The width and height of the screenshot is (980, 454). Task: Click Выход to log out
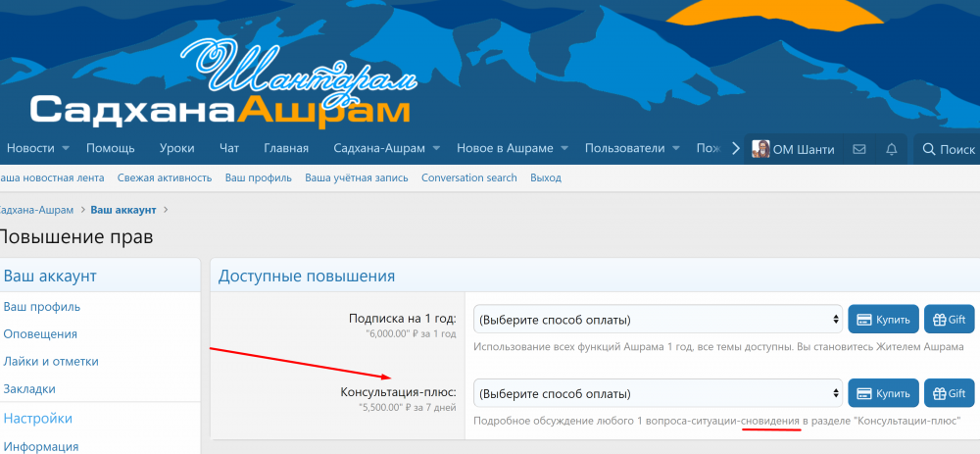pyautogui.click(x=546, y=177)
